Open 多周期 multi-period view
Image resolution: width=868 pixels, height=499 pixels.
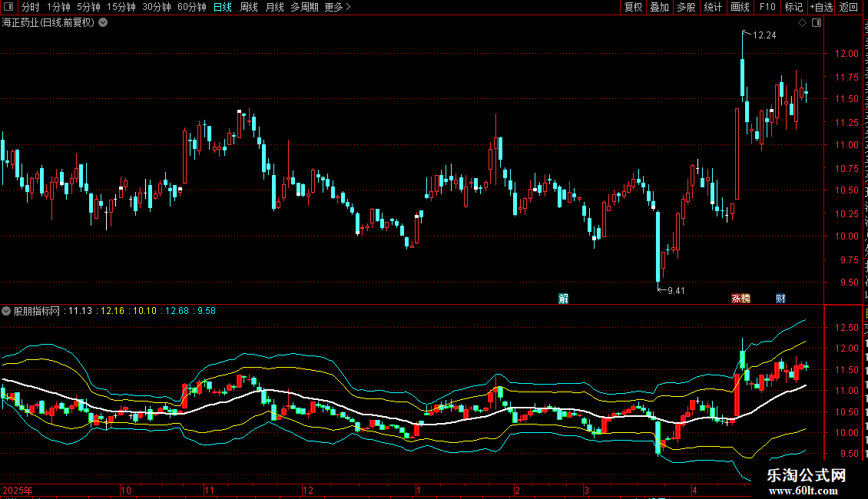tap(304, 7)
